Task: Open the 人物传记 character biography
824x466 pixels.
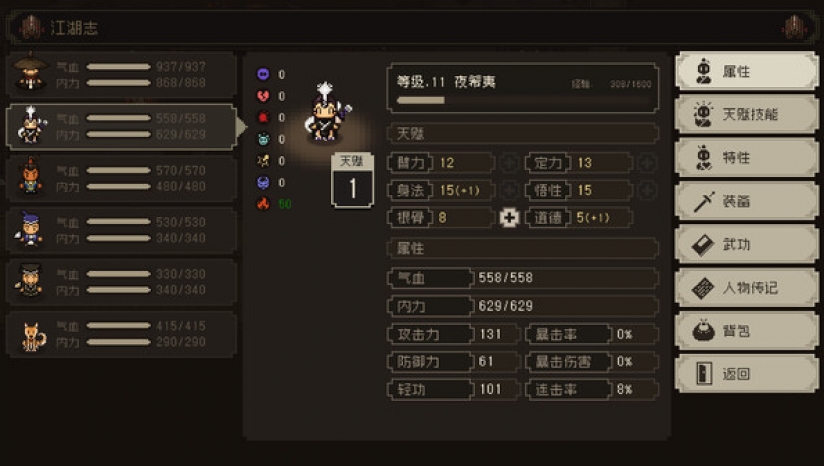Action: click(x=746, y=287)
